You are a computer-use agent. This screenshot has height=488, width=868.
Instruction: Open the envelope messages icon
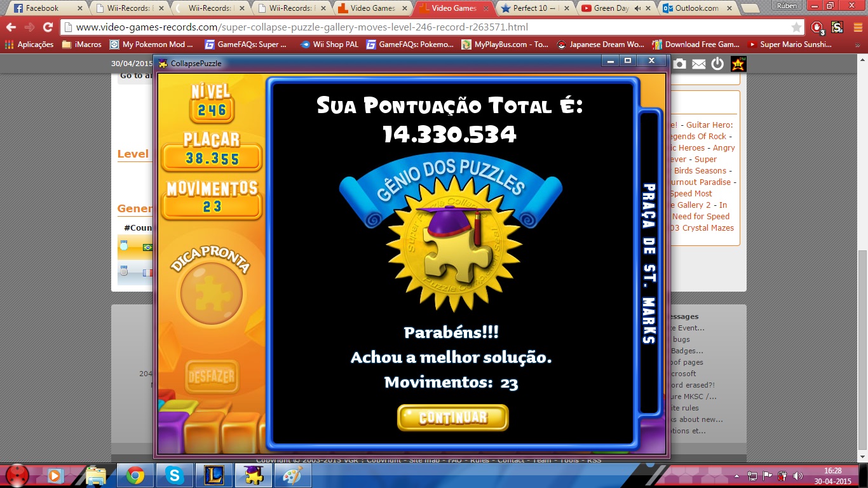click(698, 64)
